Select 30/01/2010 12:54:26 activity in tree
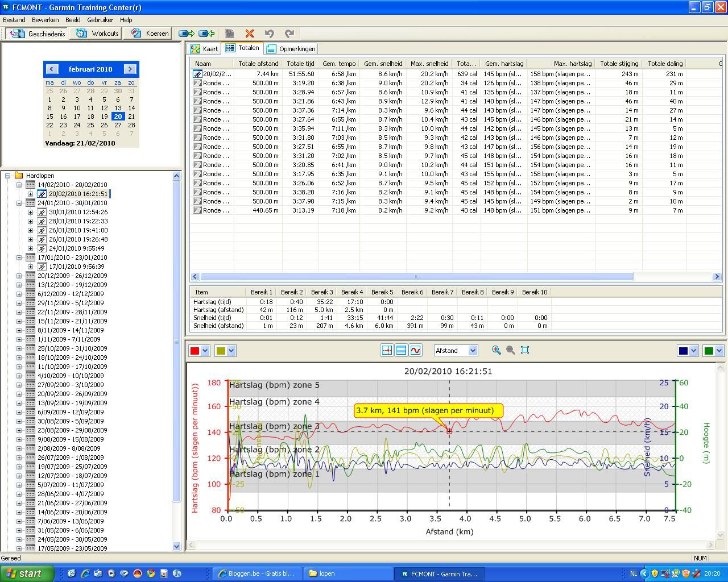 click(78, 212)
